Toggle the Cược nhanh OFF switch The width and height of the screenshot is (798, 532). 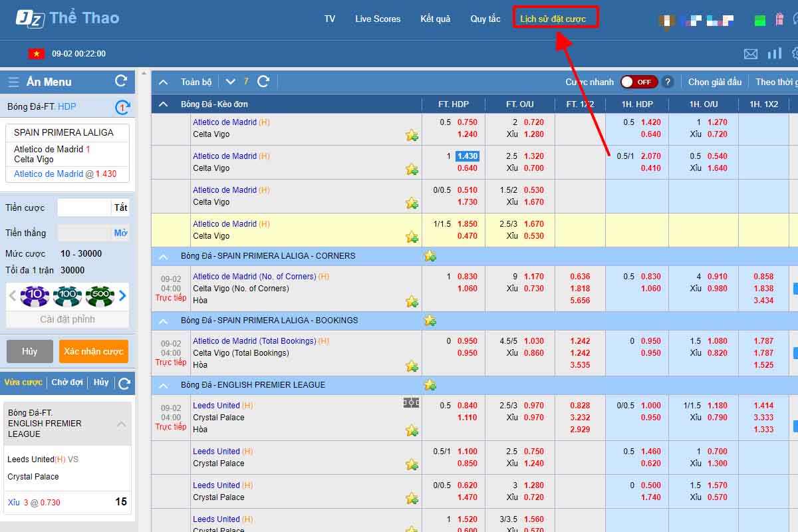(639, 82)
